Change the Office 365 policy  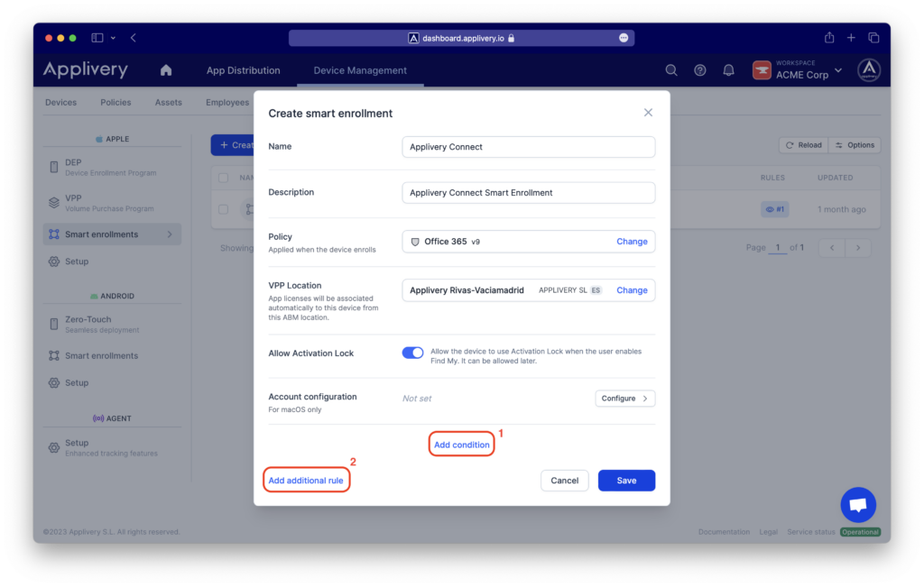(632, 242)
